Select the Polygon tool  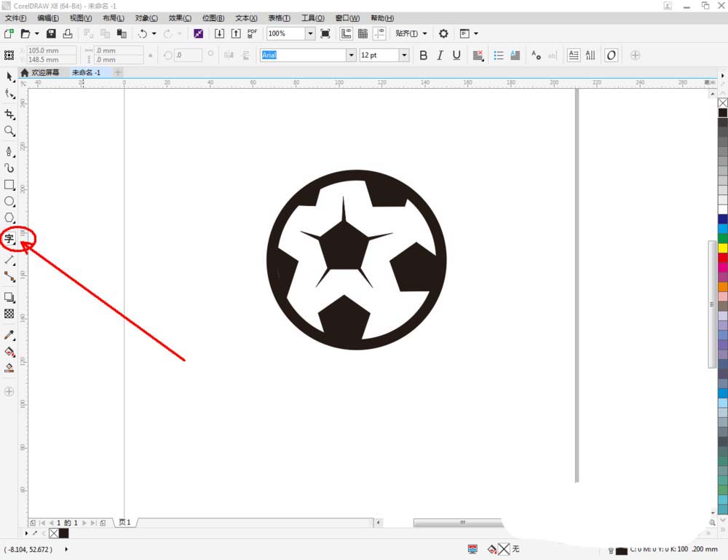(x=9, y=218)
